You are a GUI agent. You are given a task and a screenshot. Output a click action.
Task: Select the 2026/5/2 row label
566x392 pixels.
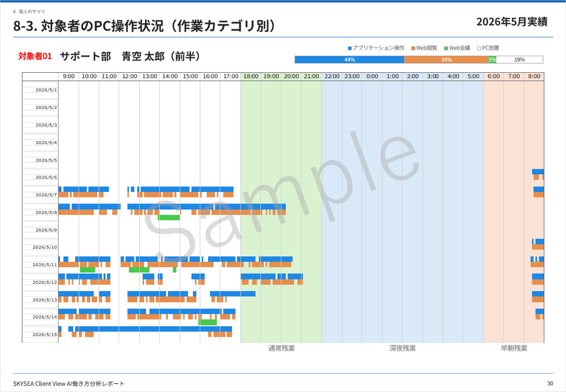(x=46, y=108)
